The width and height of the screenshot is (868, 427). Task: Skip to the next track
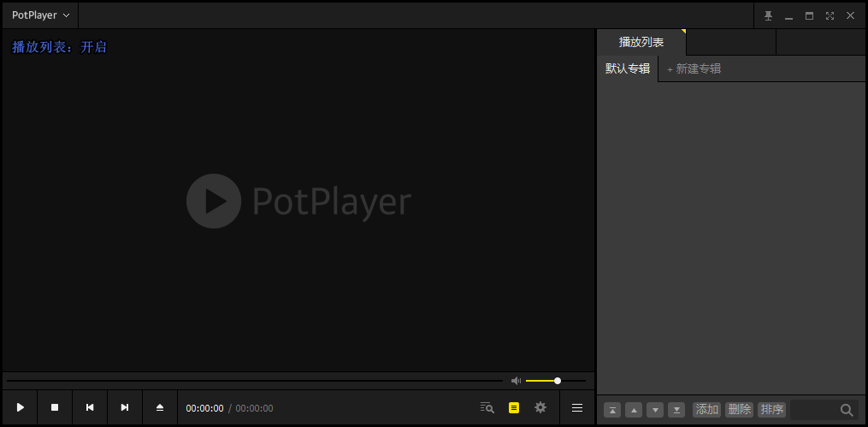tap(125, 407)
